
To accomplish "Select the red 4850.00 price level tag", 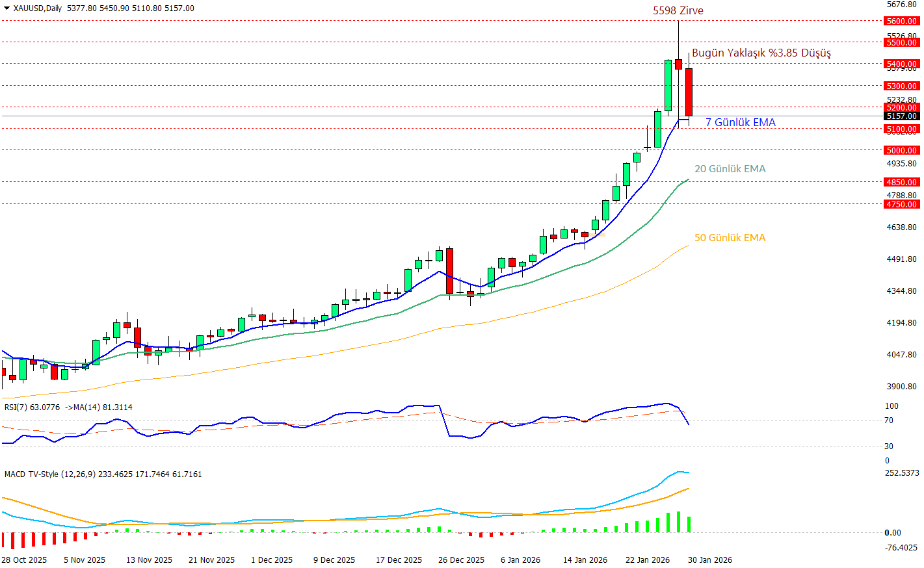I will click(901, 183).
